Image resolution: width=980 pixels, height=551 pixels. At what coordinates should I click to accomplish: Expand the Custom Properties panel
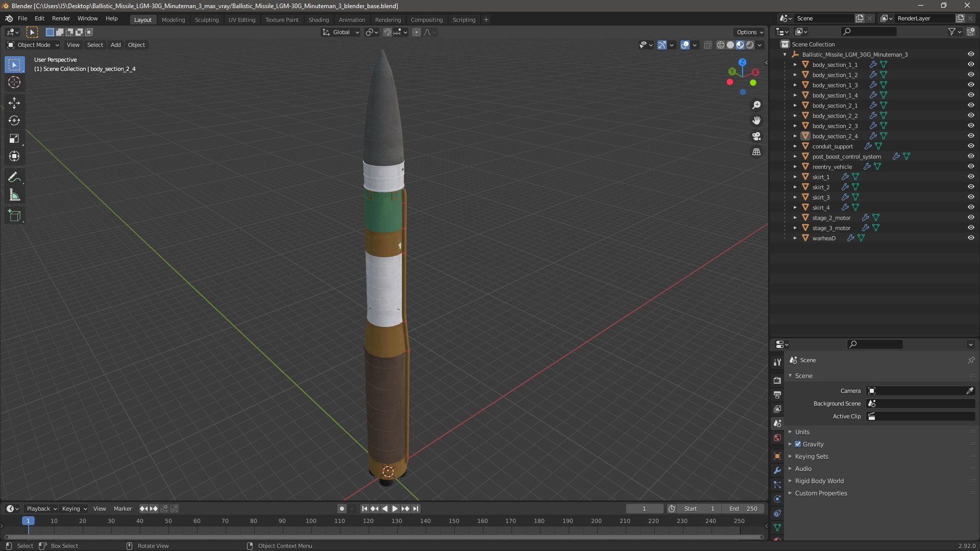(821, 493)
